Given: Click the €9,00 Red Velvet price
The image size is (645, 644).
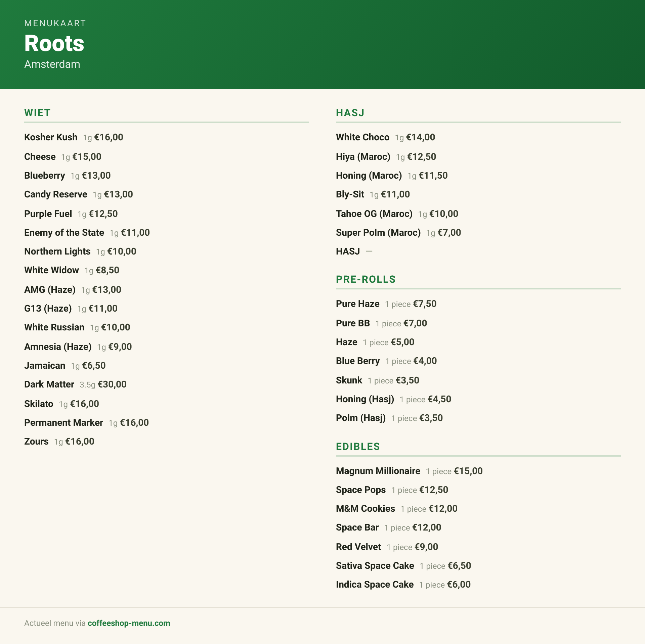Looking at the screenshot, I should [x=426, y=547].
